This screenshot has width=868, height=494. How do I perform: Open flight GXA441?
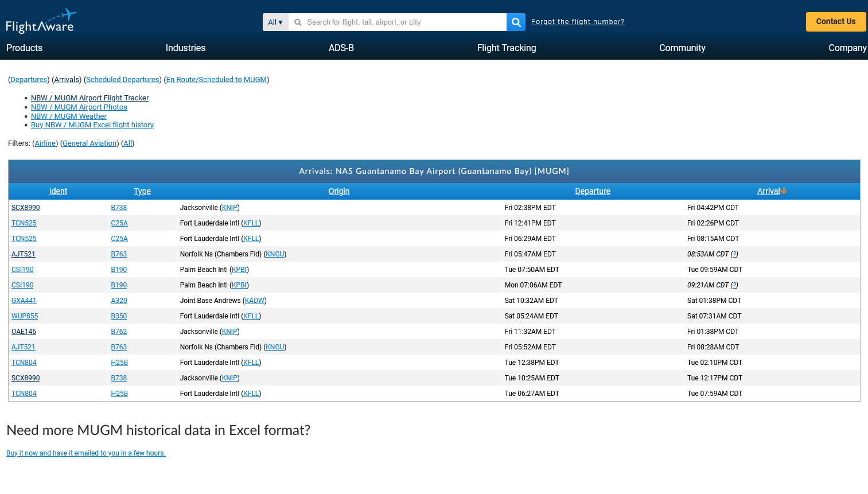tap(24, 301)
